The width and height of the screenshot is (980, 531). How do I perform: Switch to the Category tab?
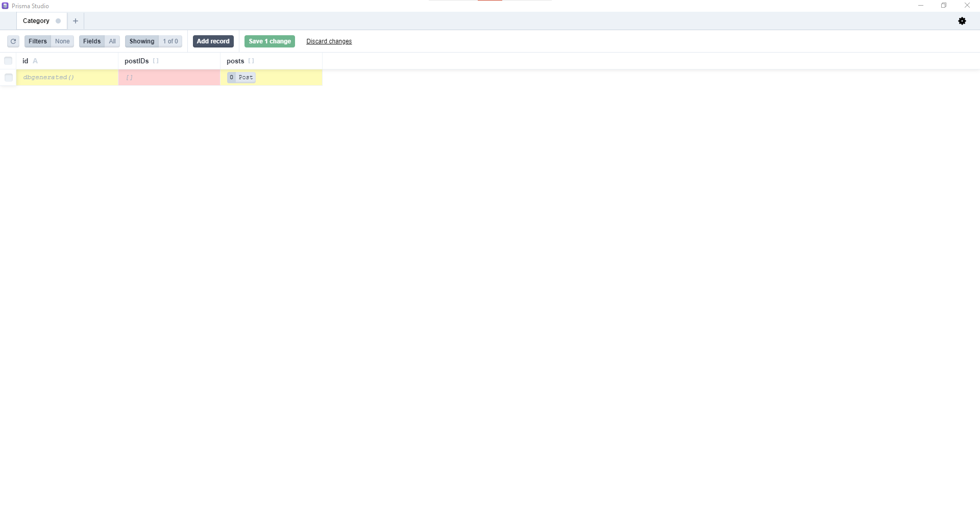tap(35, 21)
